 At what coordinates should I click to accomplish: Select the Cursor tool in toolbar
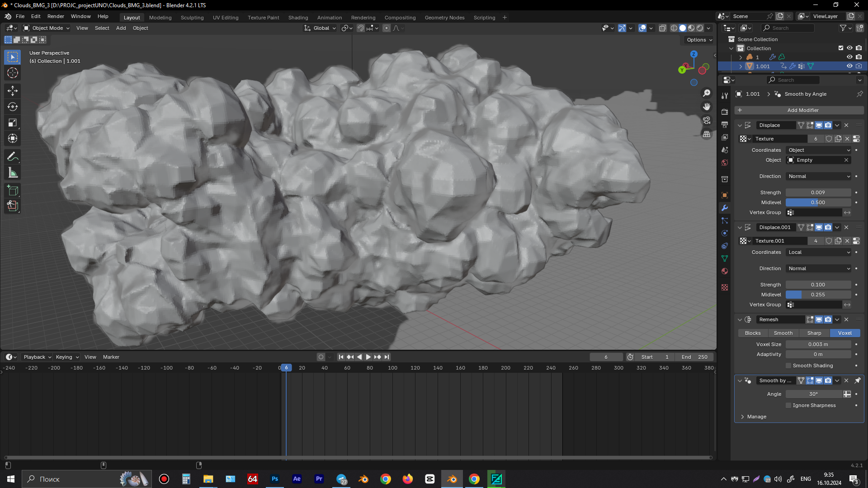(x=13, y=73)
